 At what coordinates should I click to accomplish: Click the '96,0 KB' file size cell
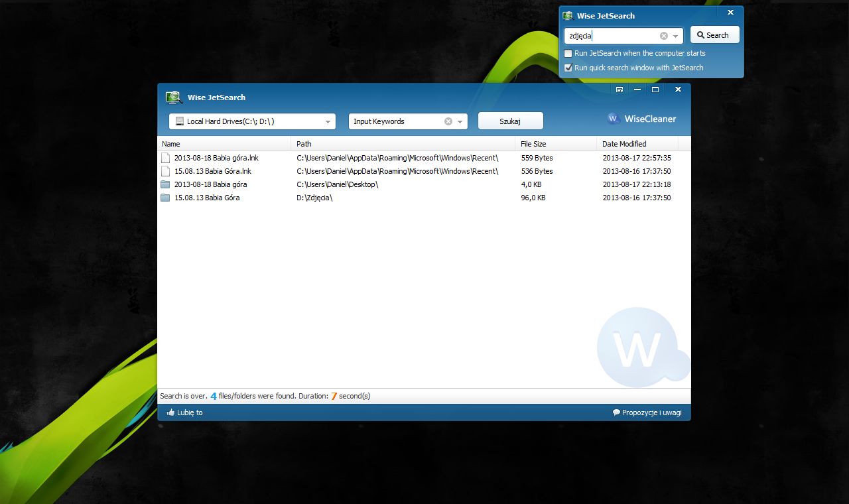click(x=533, y=198)
